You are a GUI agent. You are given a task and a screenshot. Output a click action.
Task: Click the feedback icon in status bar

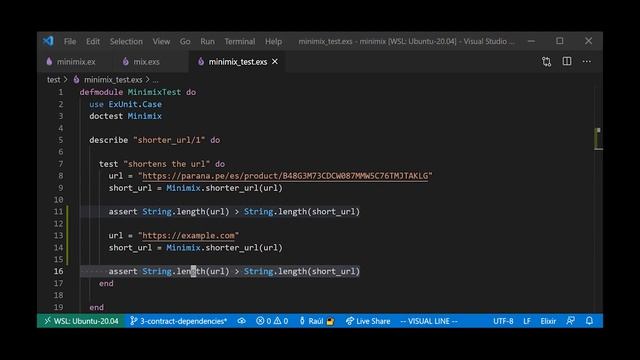[571, 321]
